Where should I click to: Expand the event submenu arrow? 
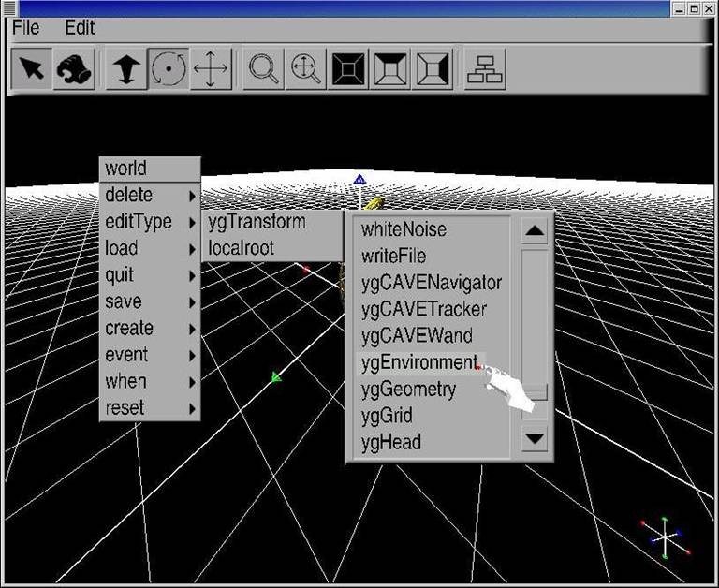point(193,356)
